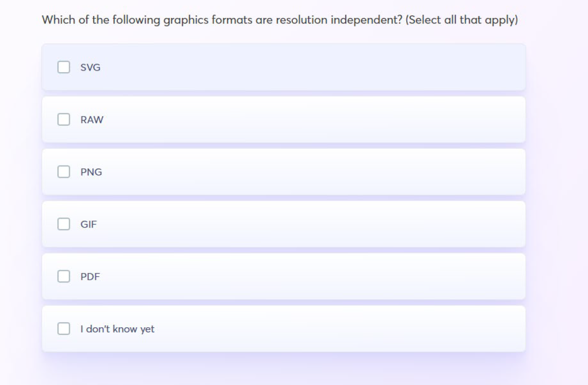Click the answer card labeled SVG
The height and width of the screenshot is (385, 588).
pos(283,67)
